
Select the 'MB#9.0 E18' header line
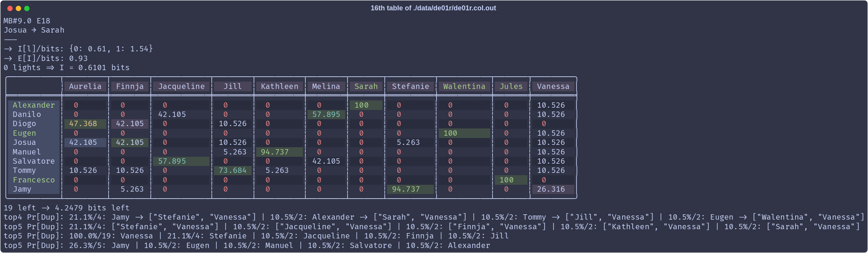pyautogui.click(x=27, y=21)
